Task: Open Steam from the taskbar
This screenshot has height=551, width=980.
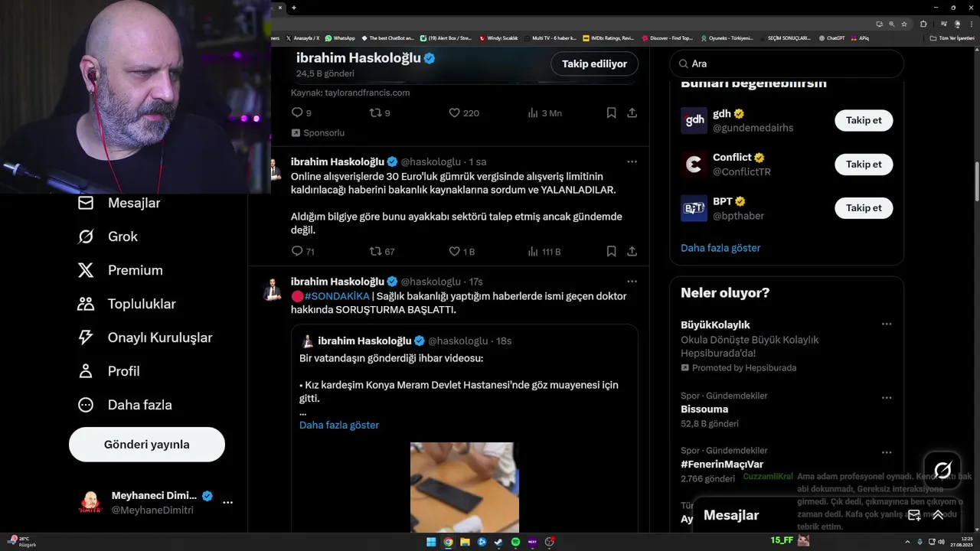Action: click(498, 542)
